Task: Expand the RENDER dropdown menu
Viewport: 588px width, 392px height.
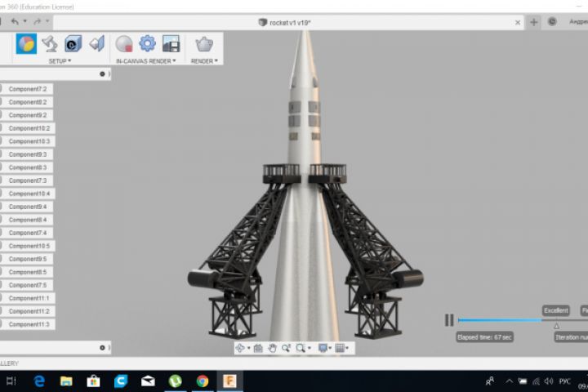Action: (x=204, y=61)
